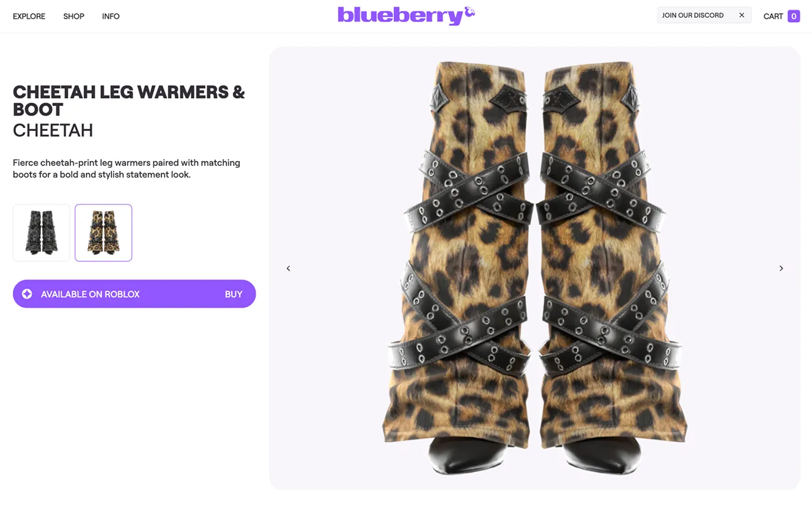Screen dimensions: 812x508
Task: Click the blueberry logo
Action: click(x=406, y=15)
